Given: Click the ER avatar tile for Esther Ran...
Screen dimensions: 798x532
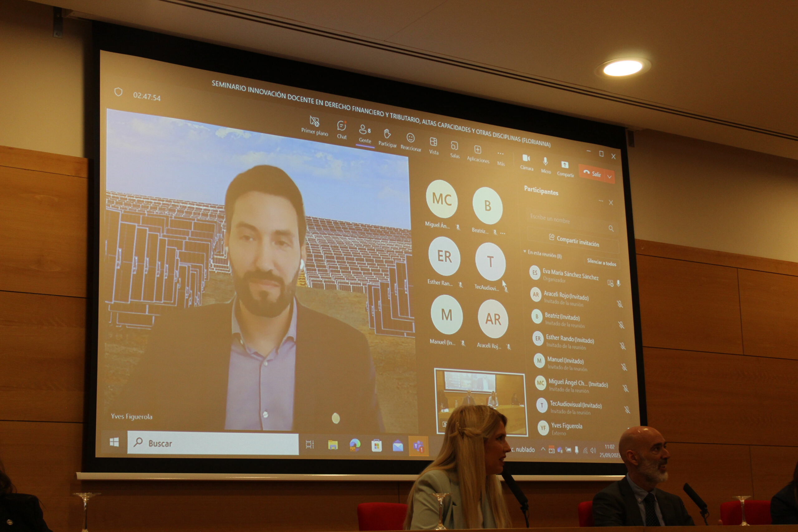Looking at the screenshot, I should [x=444, y=256].
